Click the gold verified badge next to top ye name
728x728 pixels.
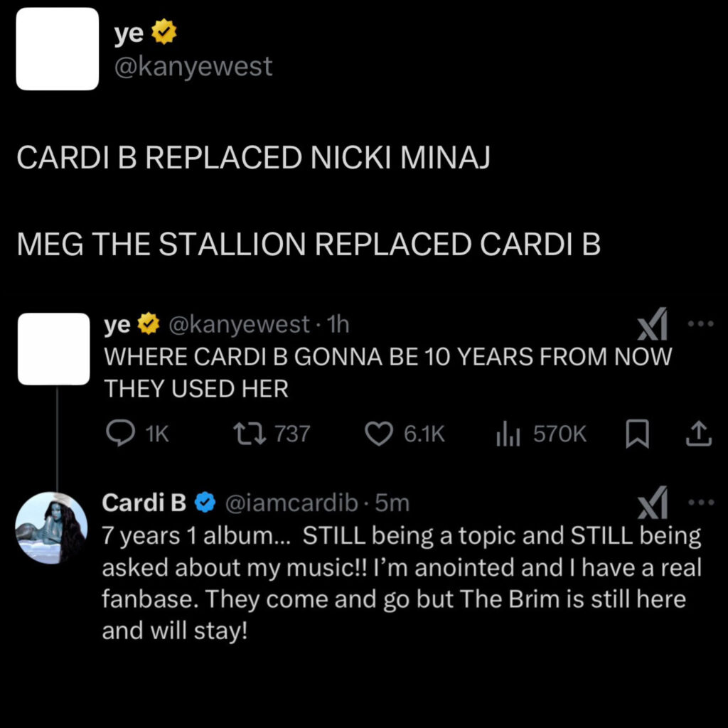tap(164, 31)
